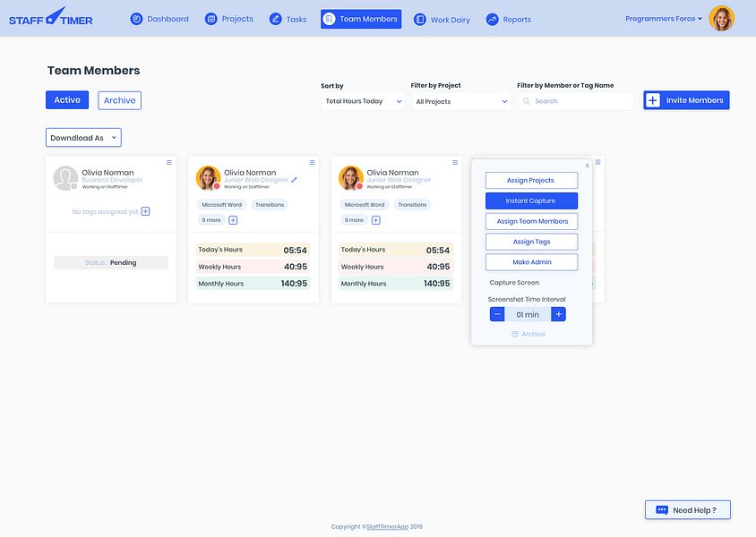
Task: Archive member from popup menu
Action: tap(528, 334)
